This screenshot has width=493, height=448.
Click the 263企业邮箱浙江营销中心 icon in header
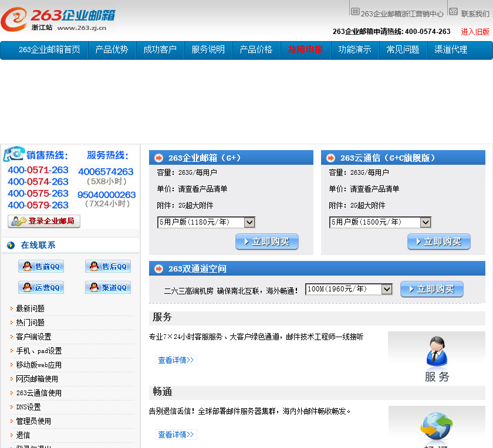pos(355,12)
